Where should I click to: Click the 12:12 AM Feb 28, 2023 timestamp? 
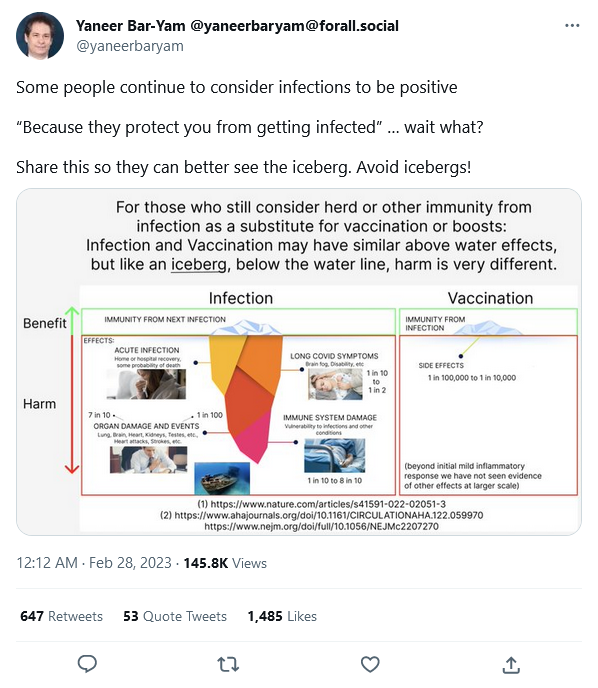click(x=94, y=563)
